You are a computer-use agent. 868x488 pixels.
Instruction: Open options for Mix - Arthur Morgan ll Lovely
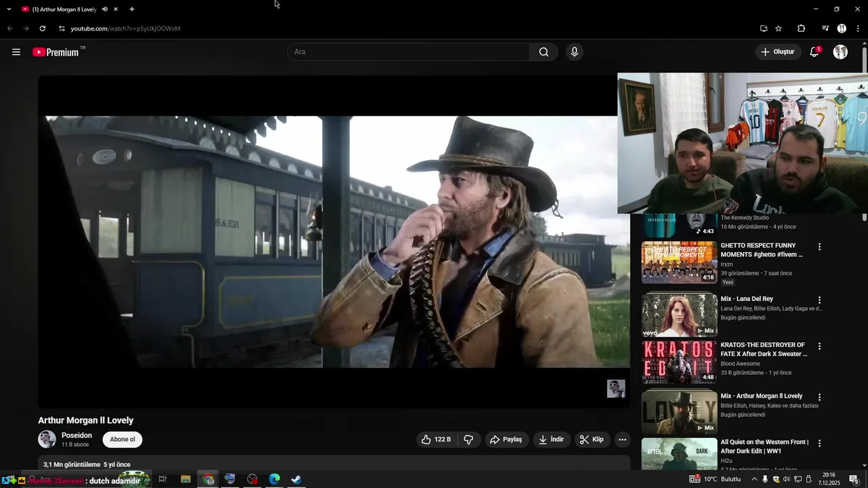pyautogui.click(x=819, y=397)
